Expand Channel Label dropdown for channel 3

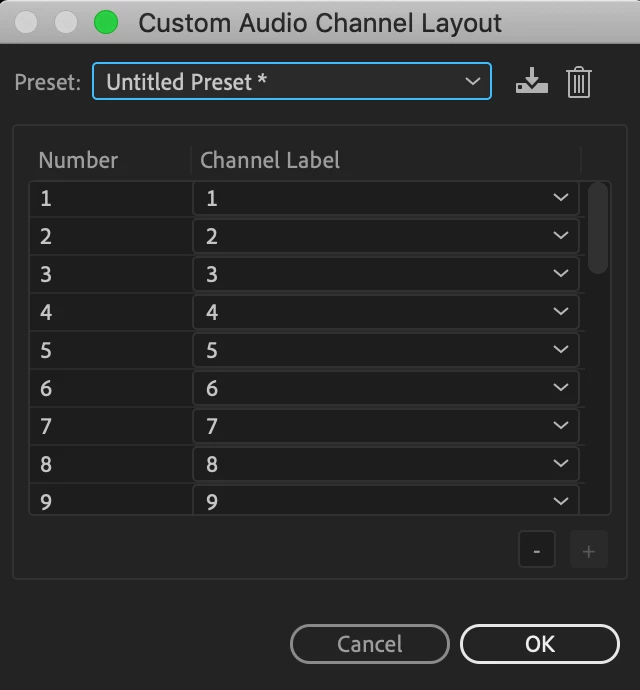click(x=385, y=275)
